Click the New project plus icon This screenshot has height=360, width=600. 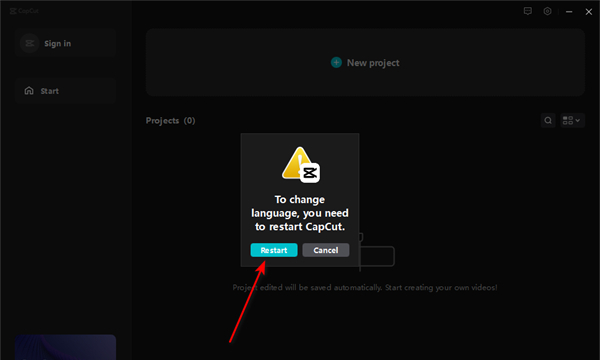(x=336, y=62)
